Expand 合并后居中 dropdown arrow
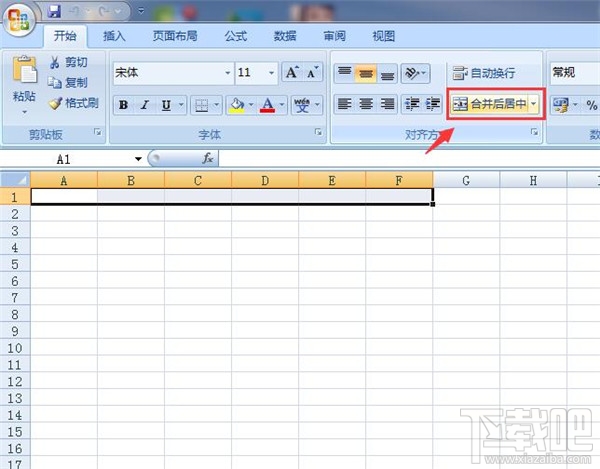The image size is (600, 469). pos(534,104)
